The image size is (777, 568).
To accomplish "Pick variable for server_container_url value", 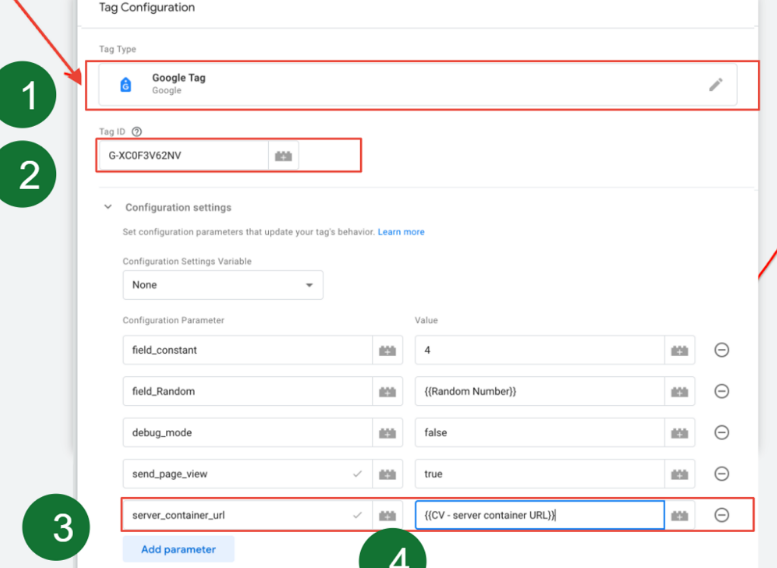I will pyautogui.click(x=679, y=515).
